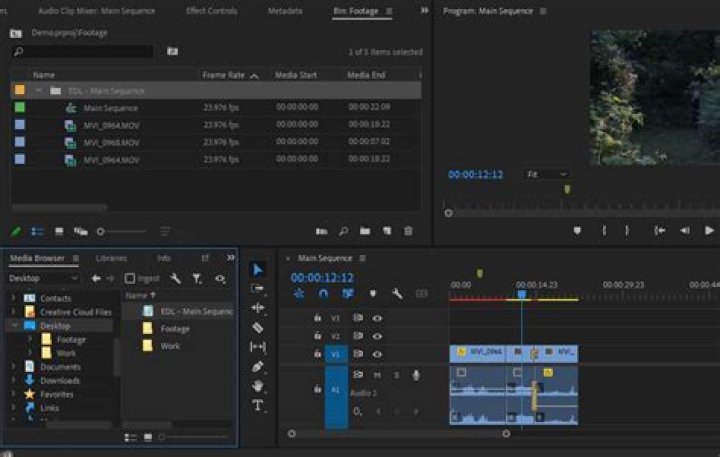Toggle eye on the V2 track
The width and height of the screenshot is (720, 457).
[x=377, y=336]
